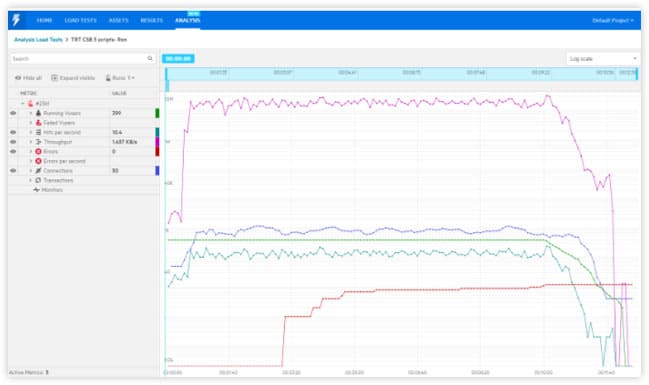Select the Monitors tree row

pyautogui.click(x=84, y=190)
